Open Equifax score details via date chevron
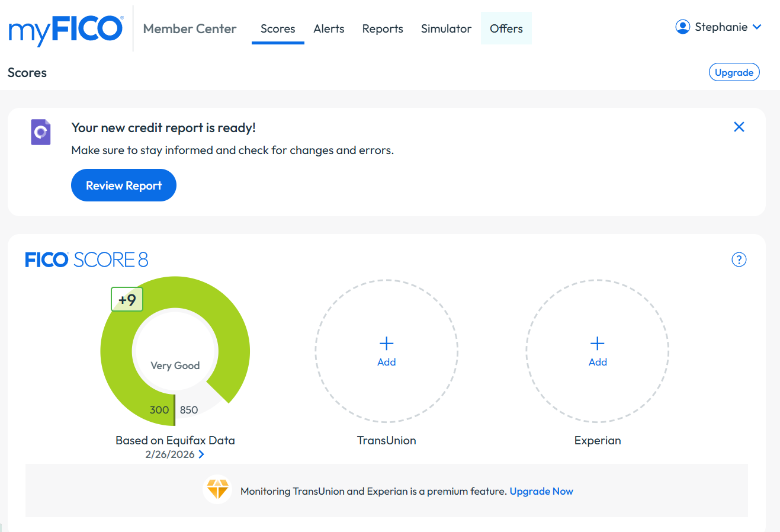This screenshot has width=780, height=532. (201, 454)
